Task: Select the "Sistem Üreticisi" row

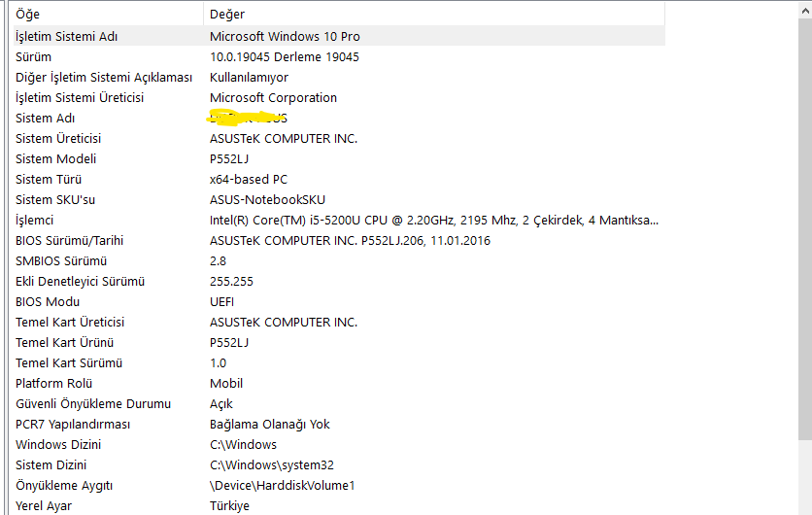Action: [58, 138]
